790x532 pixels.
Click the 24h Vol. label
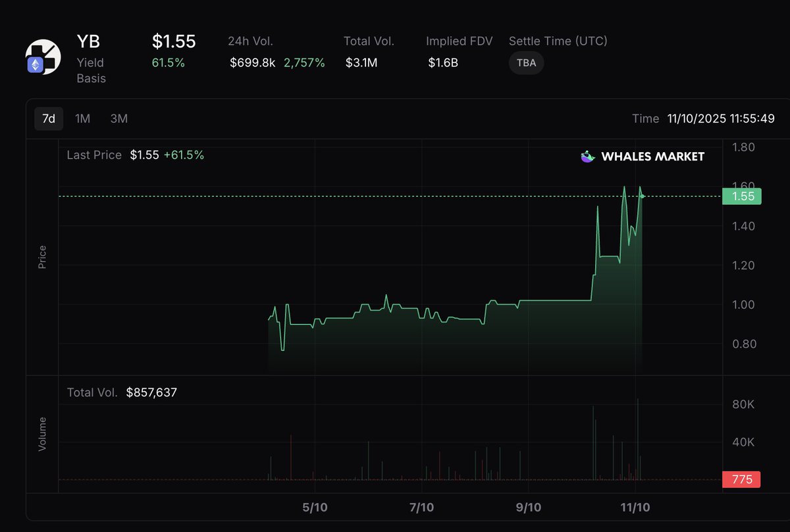click(250, 41)
